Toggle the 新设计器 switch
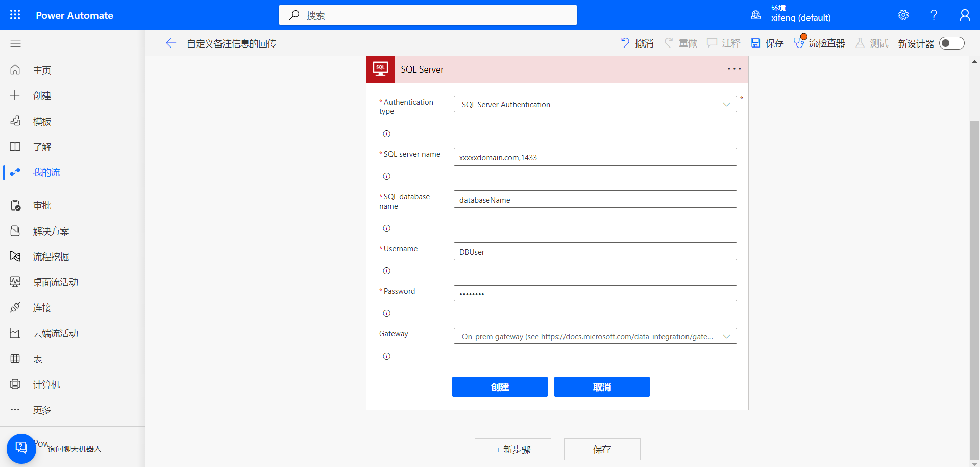Screen dimensions: 980x467 952,43
